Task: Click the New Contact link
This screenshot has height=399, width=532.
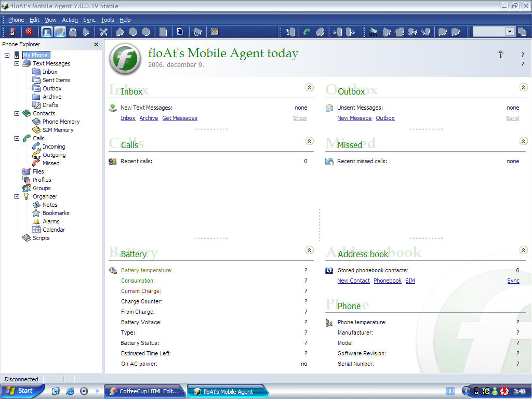Action: (353, 281)
